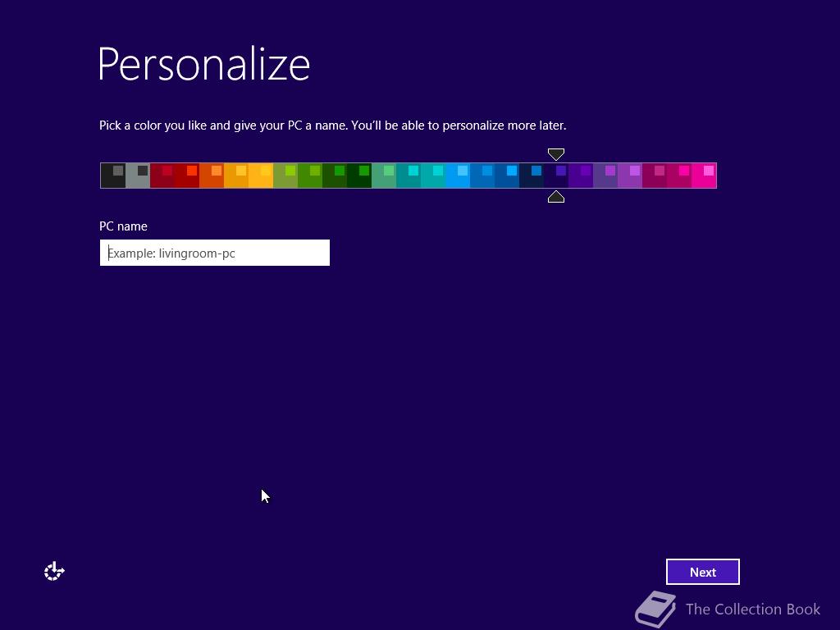Select the mint sea-green swatch

click(384, 176)
